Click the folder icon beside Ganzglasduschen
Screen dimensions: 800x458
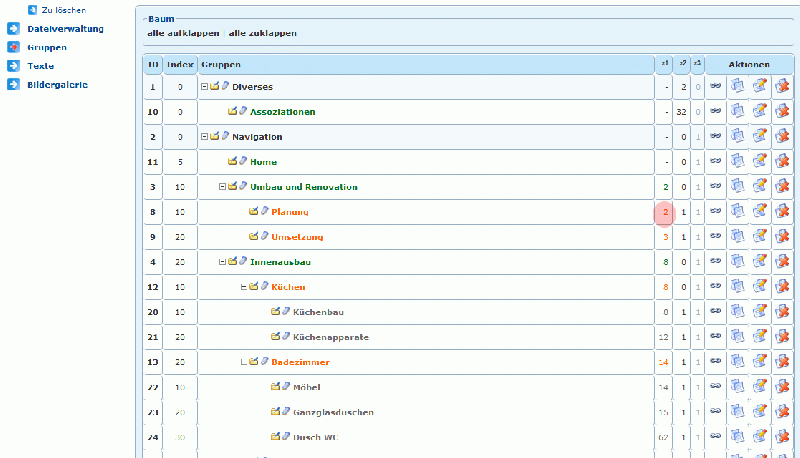[x=276, y=411]
